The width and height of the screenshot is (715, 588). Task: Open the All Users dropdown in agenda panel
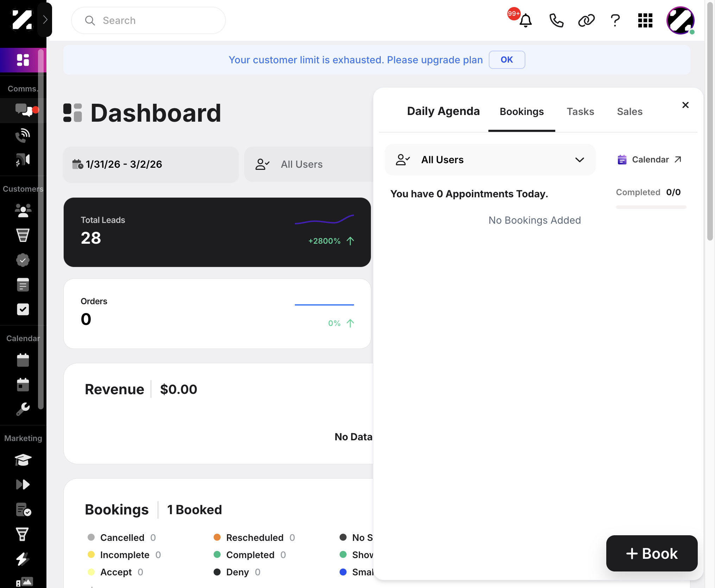[490, 160]
